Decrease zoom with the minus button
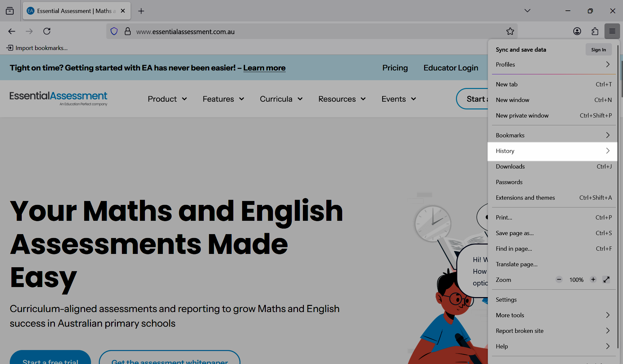The height and width of the screenshot is (364, 623). pyautogui.click(x=559, y=280)
